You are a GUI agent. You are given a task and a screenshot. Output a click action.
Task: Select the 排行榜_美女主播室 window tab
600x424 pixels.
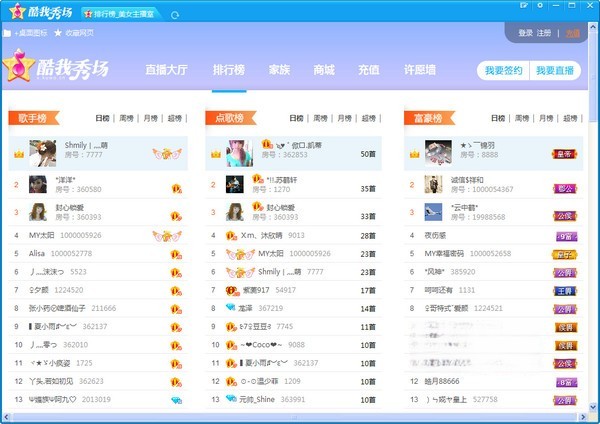coord(121,14)
